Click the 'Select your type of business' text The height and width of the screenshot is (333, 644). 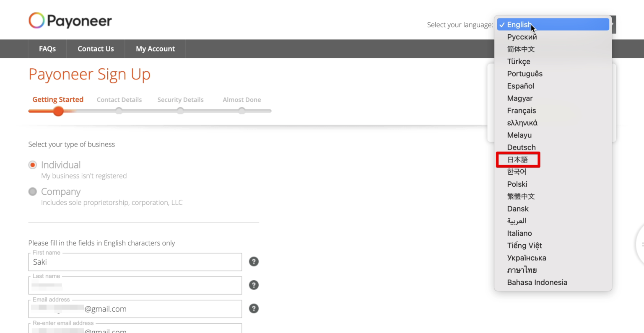(72, 145)
